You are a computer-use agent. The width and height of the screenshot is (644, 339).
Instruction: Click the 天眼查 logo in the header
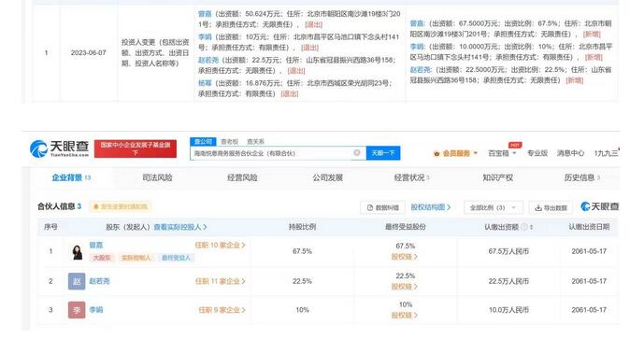pyautogui.click(x=59, y=148)
